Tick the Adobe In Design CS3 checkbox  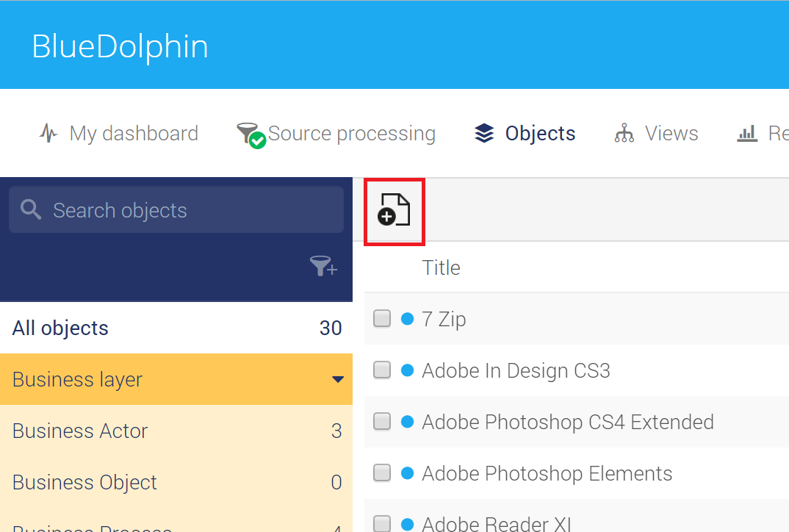382,370
